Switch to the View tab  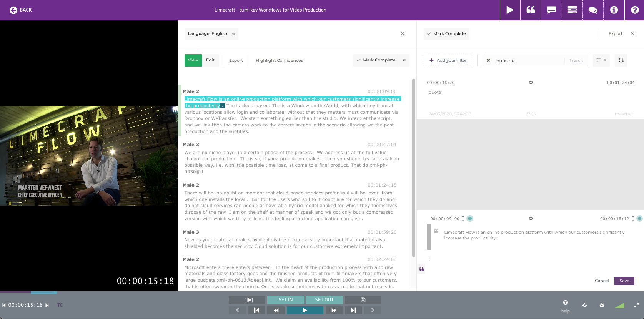click(x=193, y=60)
